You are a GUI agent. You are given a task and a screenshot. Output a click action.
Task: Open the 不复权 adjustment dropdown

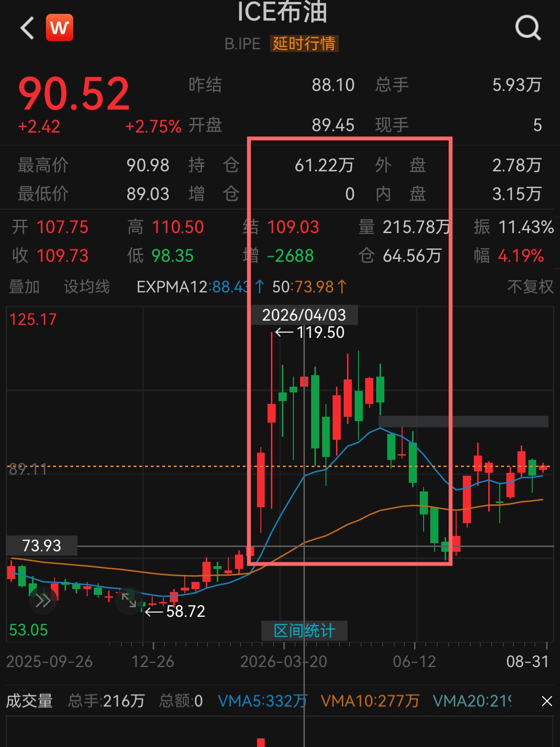pyautogui.click(x=530, y=287)
